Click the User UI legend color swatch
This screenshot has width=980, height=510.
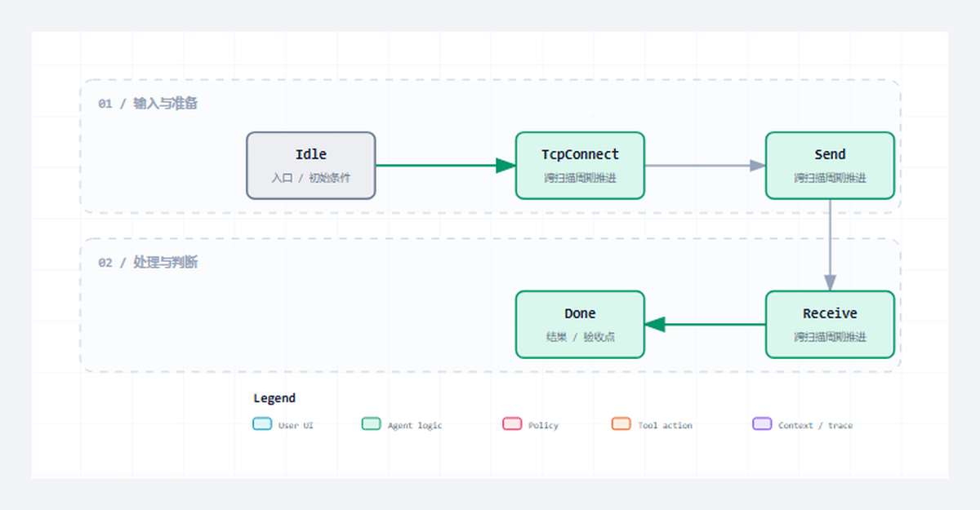(x=262, y=424)
